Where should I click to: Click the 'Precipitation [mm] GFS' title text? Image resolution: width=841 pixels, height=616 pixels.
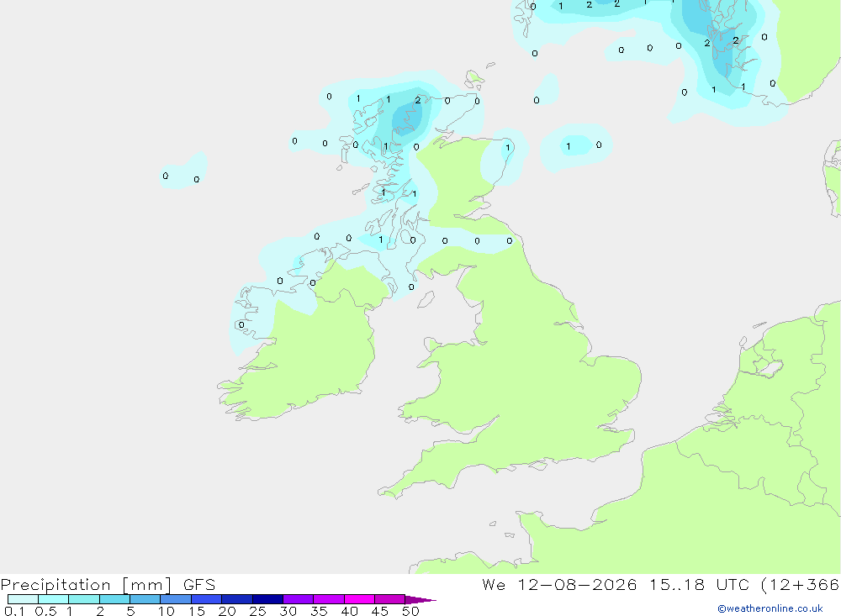coord(108,584)
